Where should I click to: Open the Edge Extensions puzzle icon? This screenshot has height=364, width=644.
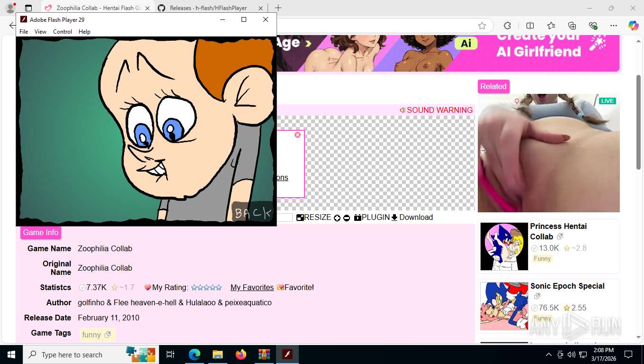507,26
